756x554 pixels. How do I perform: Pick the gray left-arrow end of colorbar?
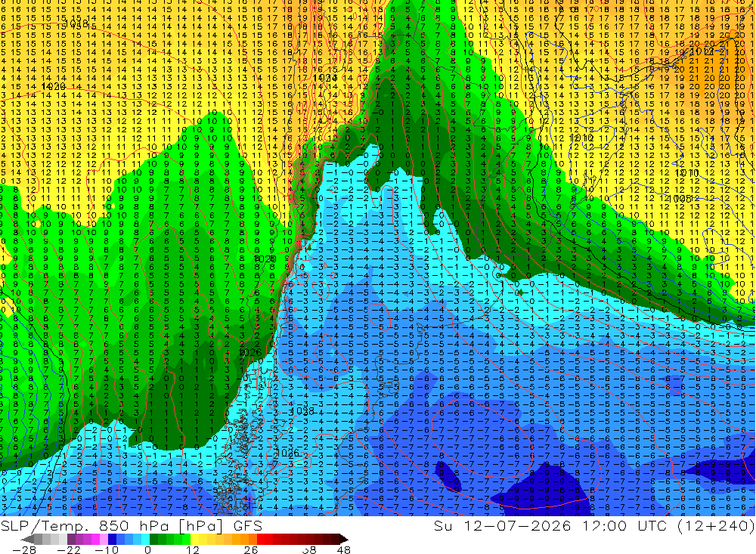point(27,540)
